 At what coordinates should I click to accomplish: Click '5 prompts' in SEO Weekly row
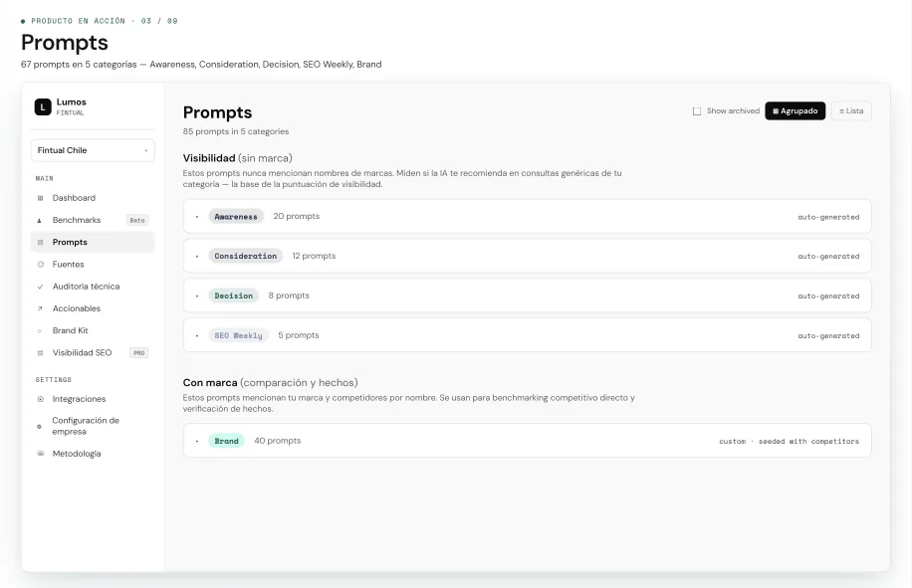point(299,335)
